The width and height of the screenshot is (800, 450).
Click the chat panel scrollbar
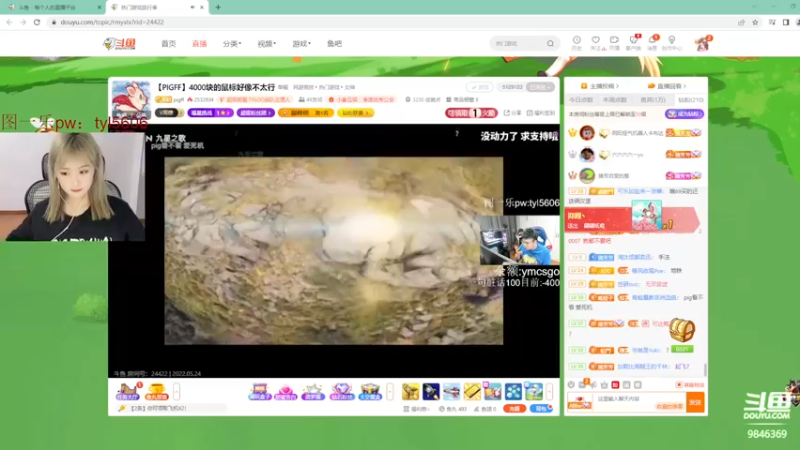pos(705,369)
